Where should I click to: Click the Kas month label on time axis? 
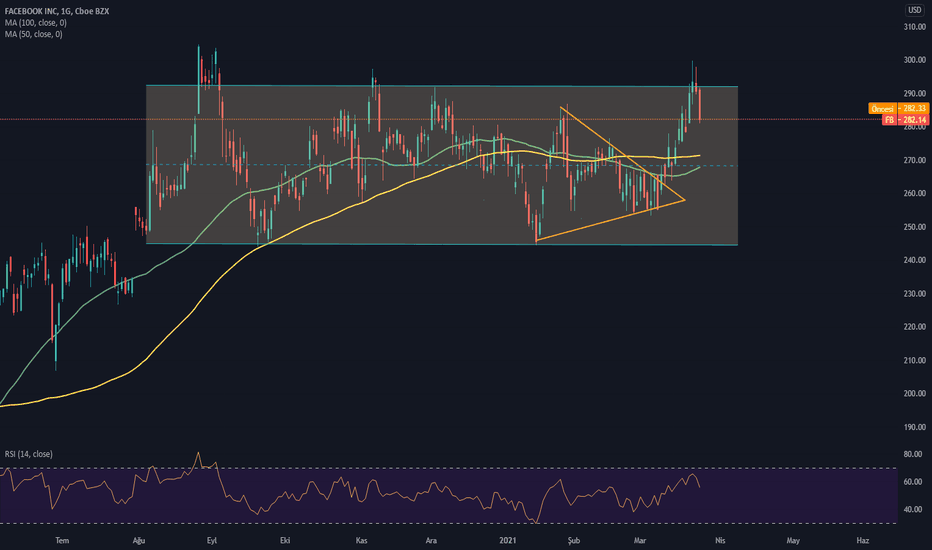click(x=361, y=540)
